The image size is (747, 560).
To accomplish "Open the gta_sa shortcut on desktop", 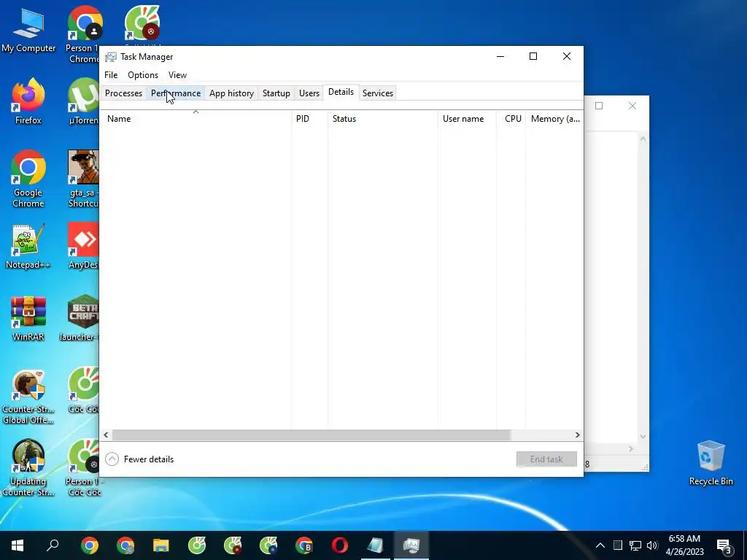I will point(84,179).
